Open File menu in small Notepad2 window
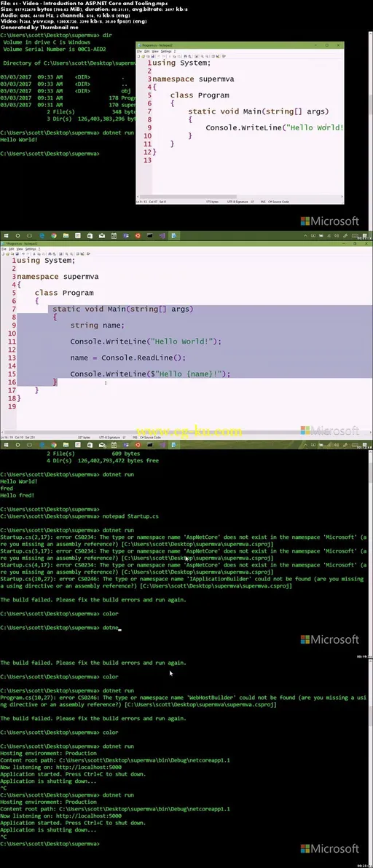 (139, 52)
